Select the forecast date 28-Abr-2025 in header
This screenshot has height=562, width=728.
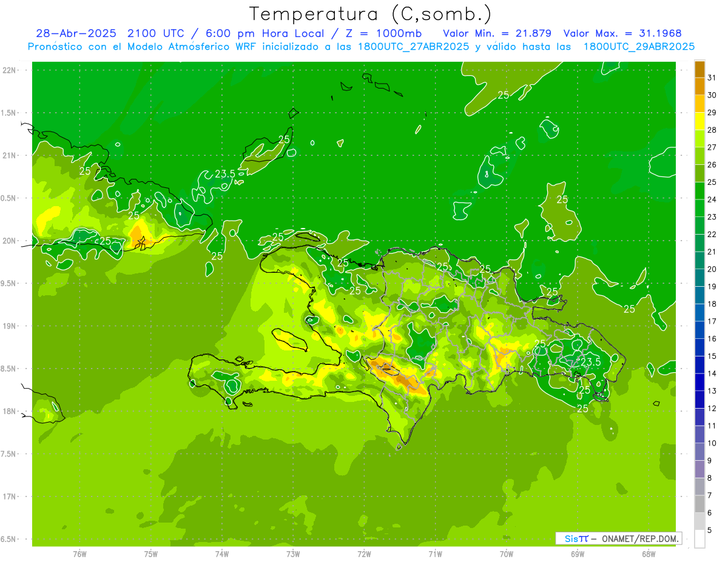(76, 33)
